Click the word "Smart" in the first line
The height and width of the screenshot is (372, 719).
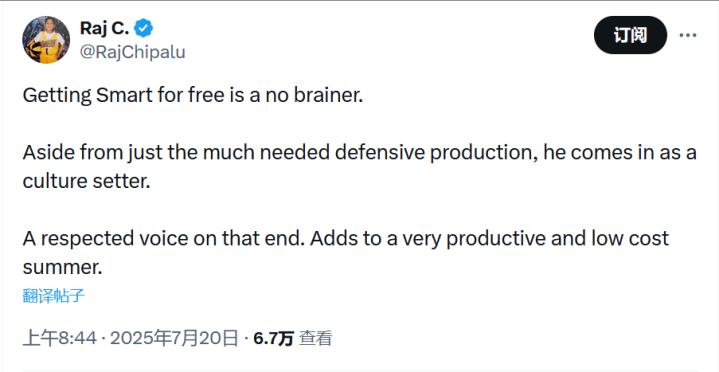pos(123,95)
